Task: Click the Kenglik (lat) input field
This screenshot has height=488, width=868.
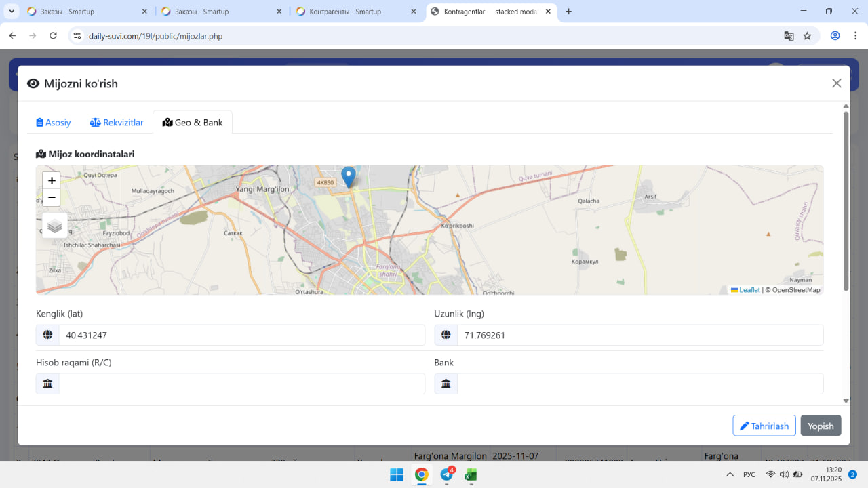Action: [241, 335]
